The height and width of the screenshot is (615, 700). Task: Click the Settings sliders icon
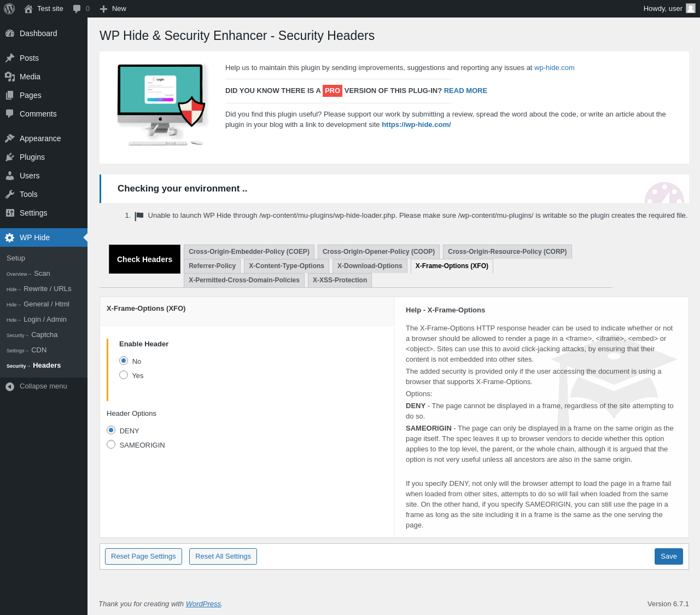coord(10,213)
